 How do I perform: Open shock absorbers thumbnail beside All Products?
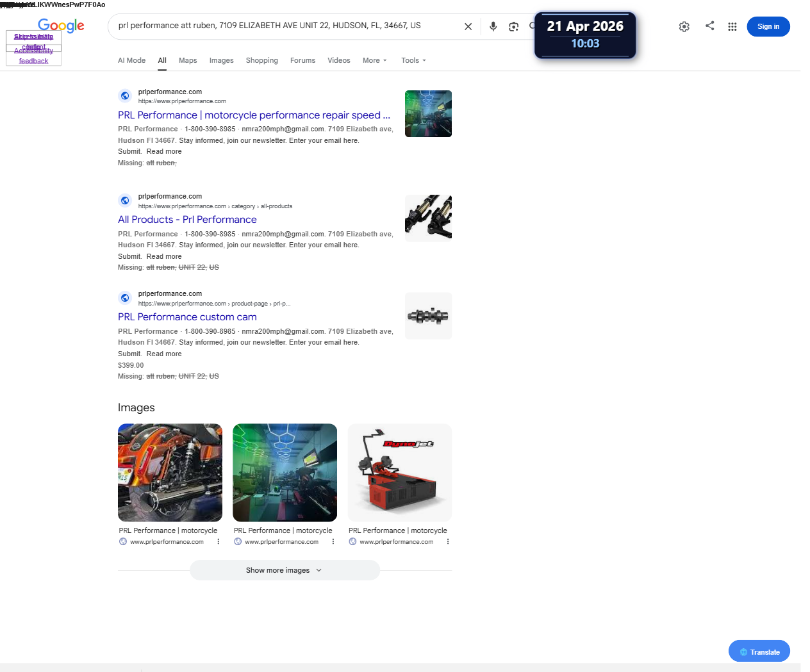(x=428, y=218)
